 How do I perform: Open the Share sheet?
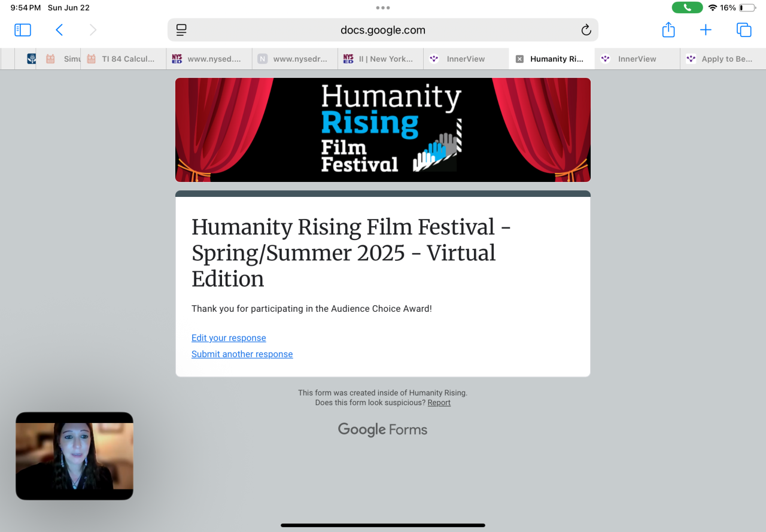coord(668,30)
